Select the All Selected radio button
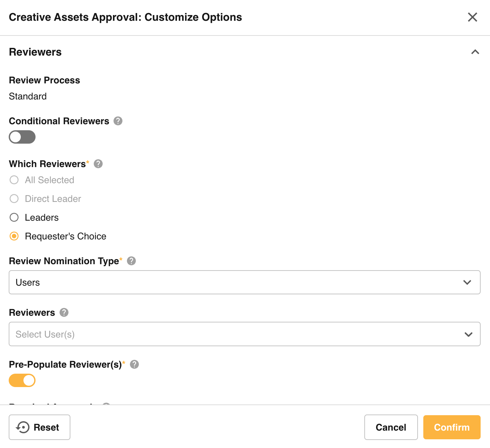Viewport: 490px width, 448px height. [14, 180]
